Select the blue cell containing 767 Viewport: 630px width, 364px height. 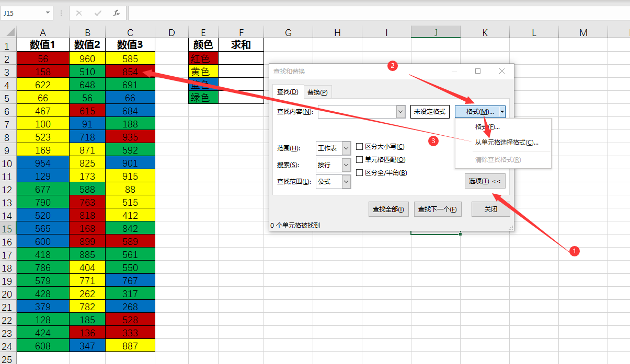(x=130, y=280)
